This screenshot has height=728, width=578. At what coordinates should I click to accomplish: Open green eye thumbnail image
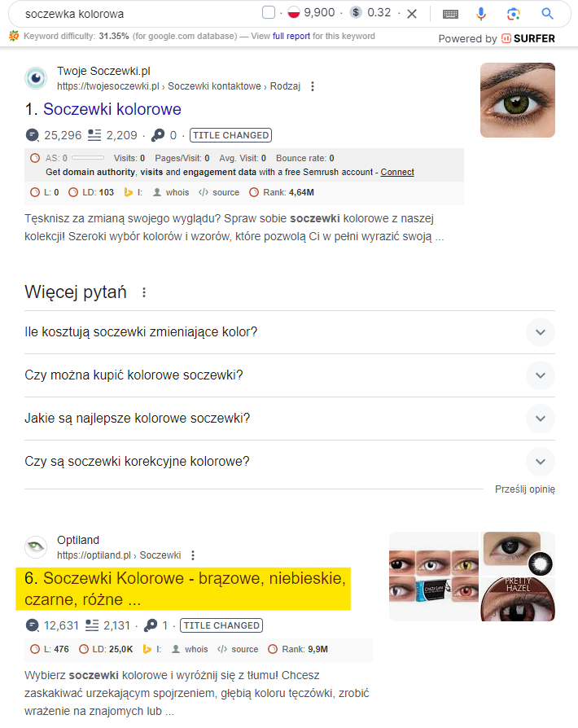518,100
